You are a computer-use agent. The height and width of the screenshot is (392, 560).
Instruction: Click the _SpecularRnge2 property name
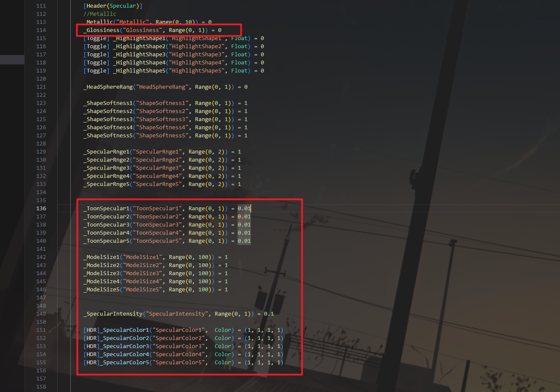pos(106,160)
